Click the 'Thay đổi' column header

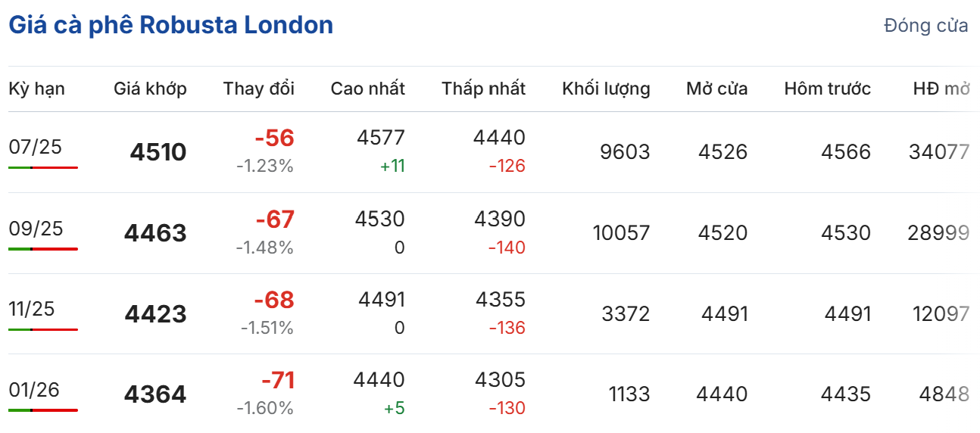pos(258,89)
